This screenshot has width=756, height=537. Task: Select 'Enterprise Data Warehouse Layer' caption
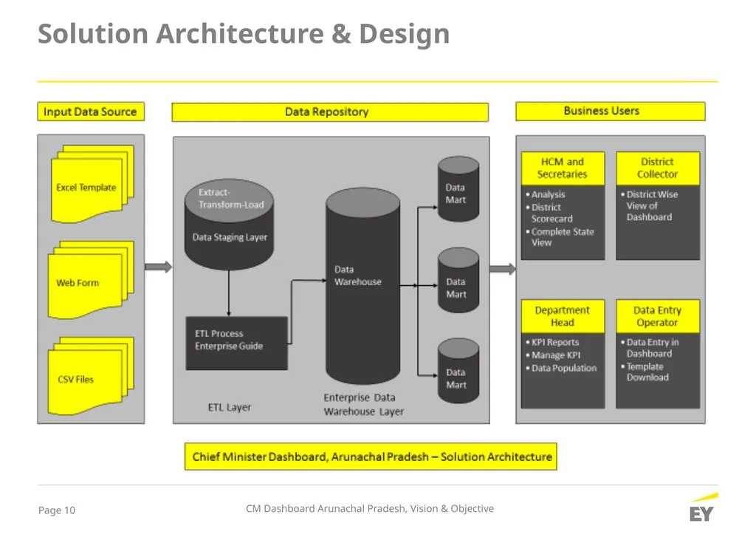(x=363, y=404)
